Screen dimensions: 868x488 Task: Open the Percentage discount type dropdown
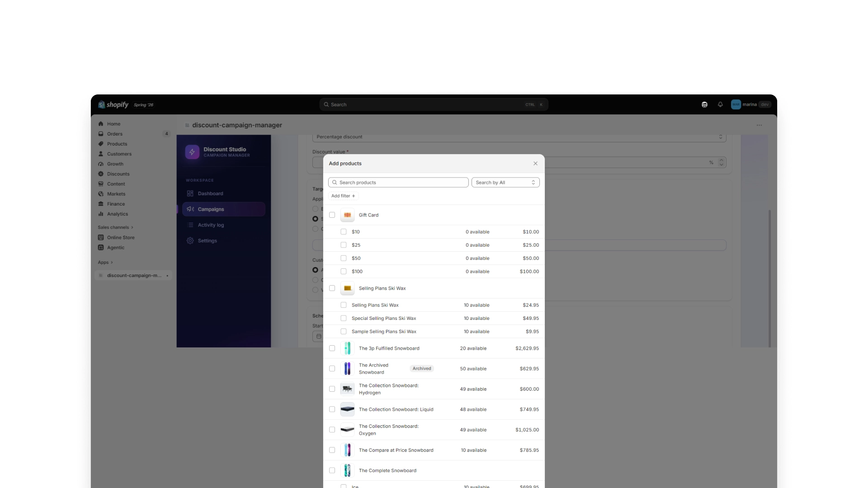[519, 137]
